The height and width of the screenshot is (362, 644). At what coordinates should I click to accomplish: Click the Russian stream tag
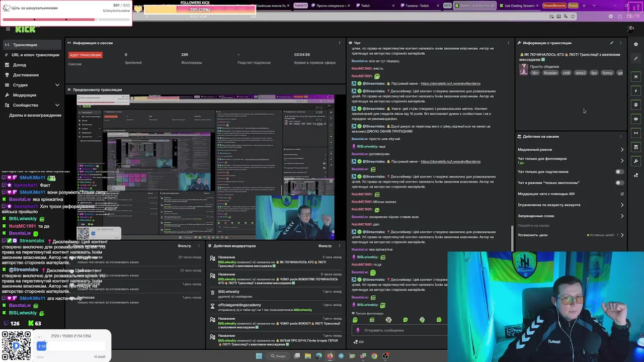pos(550,73)
